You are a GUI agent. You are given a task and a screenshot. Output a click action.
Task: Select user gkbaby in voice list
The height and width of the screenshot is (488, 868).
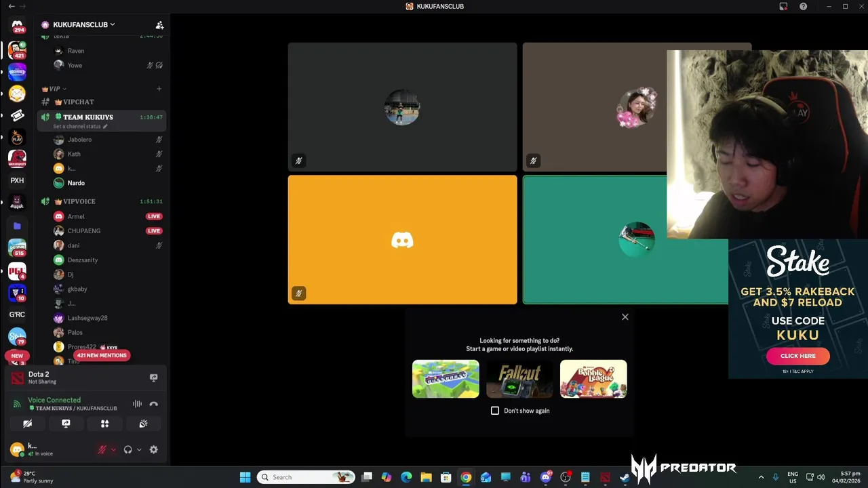108,289
